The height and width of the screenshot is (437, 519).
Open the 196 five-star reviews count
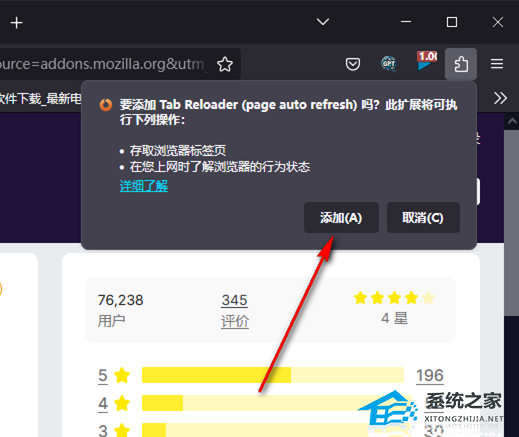429,375
